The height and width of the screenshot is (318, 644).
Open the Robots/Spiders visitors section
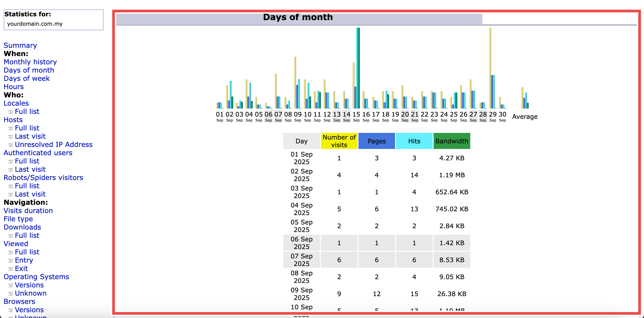click(43, 178)
